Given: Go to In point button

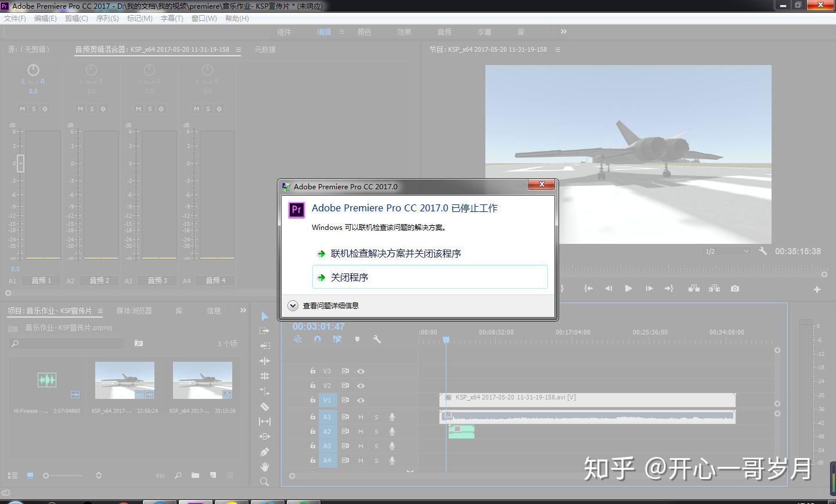Looking at the screenshot, I should click(x=588, y=289).
